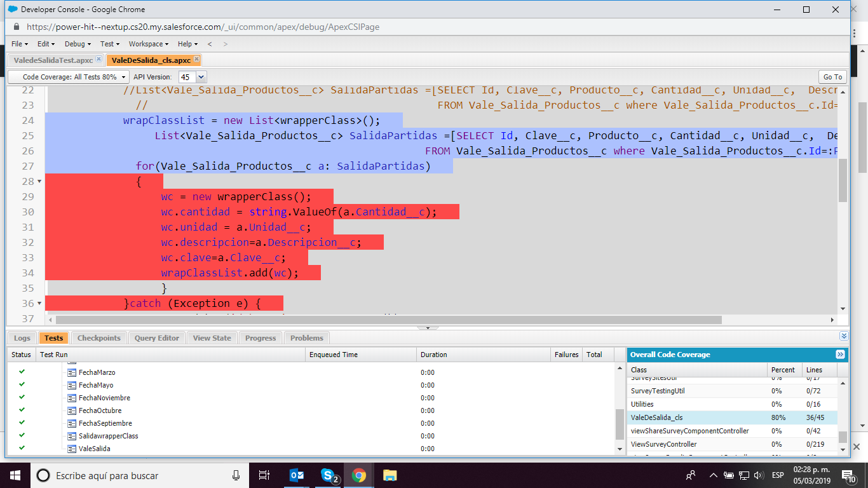Image resolution: width=868 pixels, height=488 pixels.
Task: Collapse the Overall Code Coverage panel
Action: pyautogui.click(x=840, y=355)
